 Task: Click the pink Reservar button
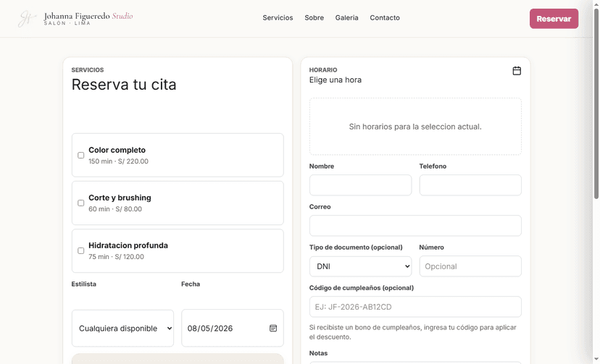[x=554, y=19]
